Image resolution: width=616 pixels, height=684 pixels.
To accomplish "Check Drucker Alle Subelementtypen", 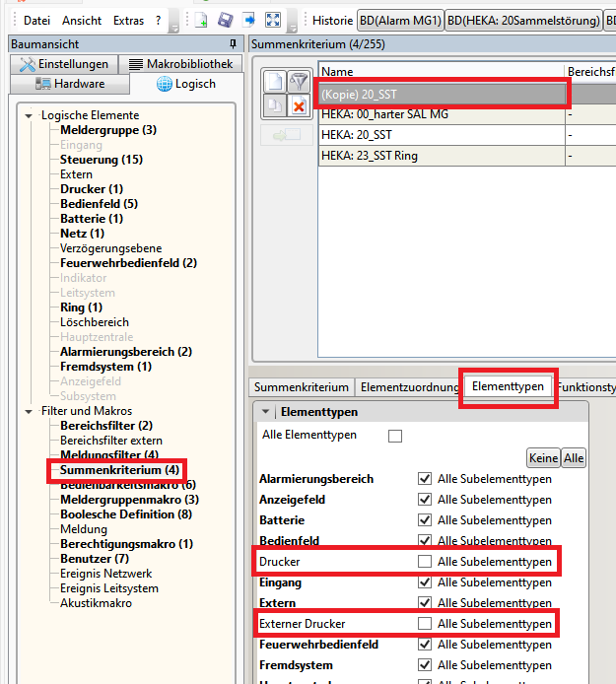I will [425, 562].
